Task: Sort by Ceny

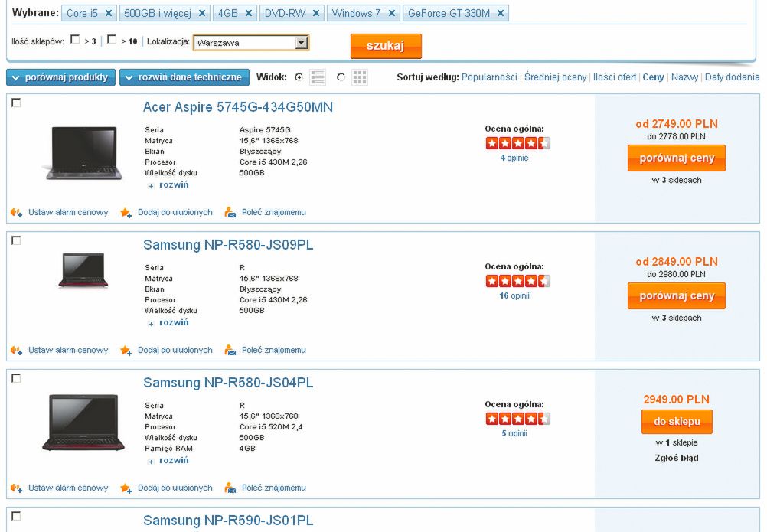Action: pos(653,77)
